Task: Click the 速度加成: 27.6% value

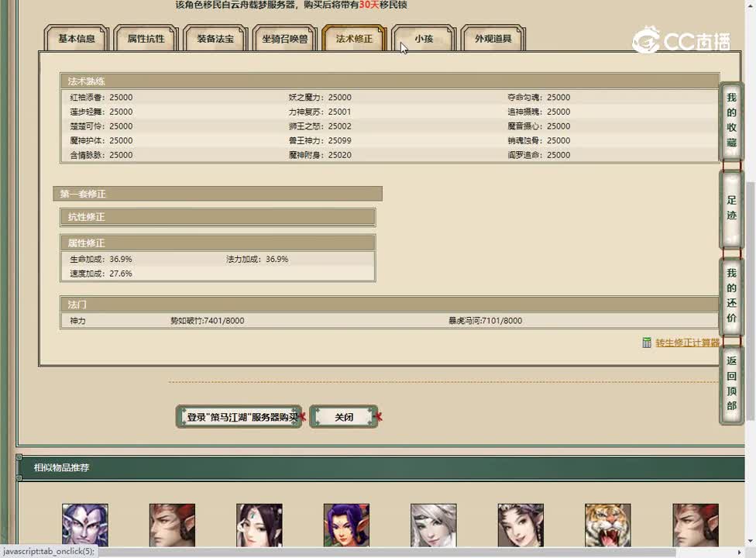Action: pos(101,274)
